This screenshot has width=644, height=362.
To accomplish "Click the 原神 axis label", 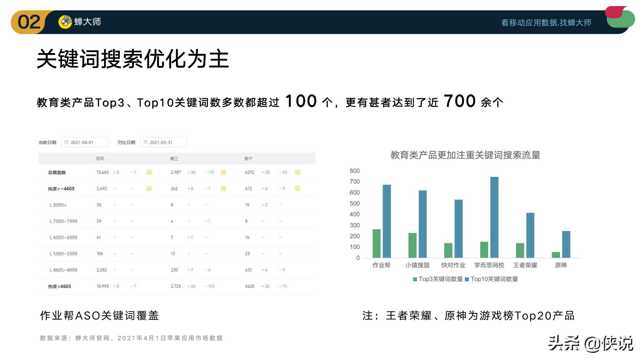I will 561,265.
